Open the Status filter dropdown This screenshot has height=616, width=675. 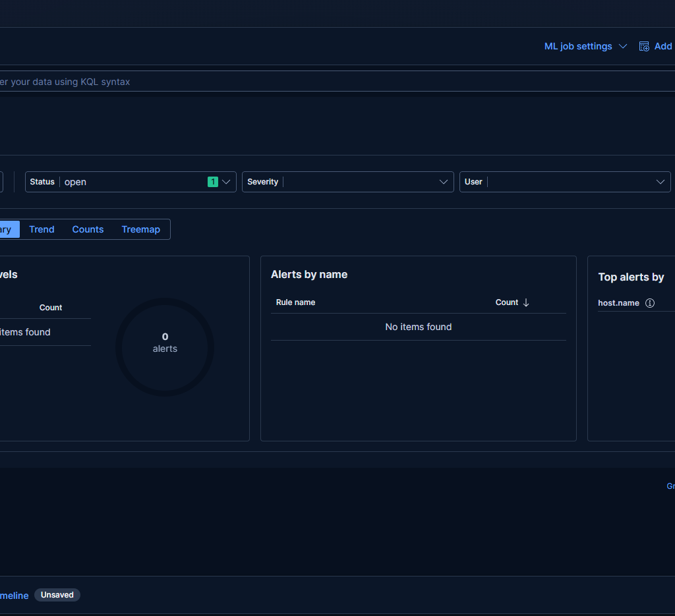click(131, 182)
